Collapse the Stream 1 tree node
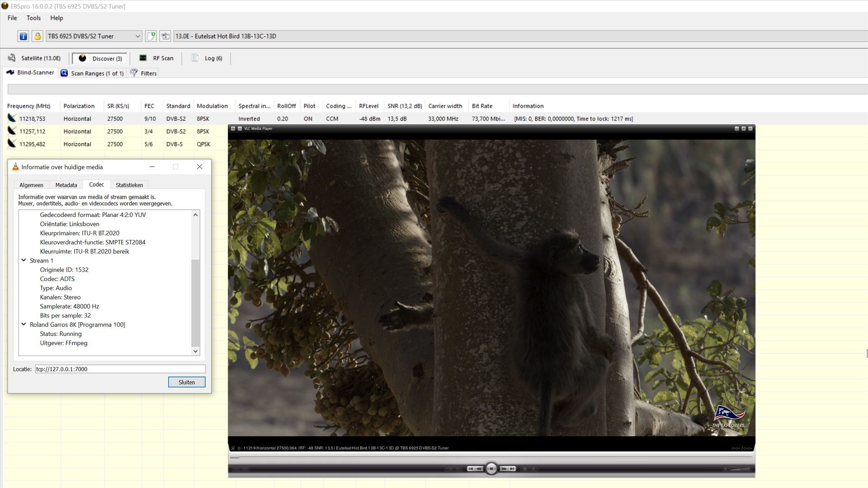868x488 pixels. click(x=24, y=260)
